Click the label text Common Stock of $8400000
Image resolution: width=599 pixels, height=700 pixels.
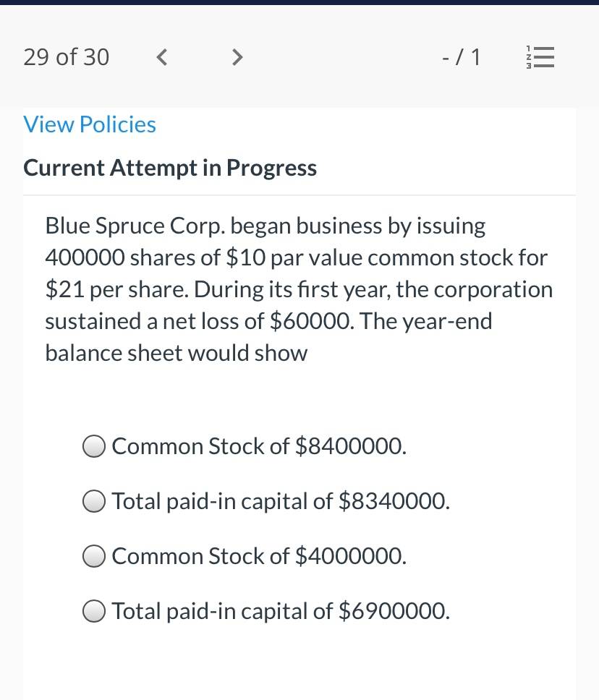tap(259, 446)
